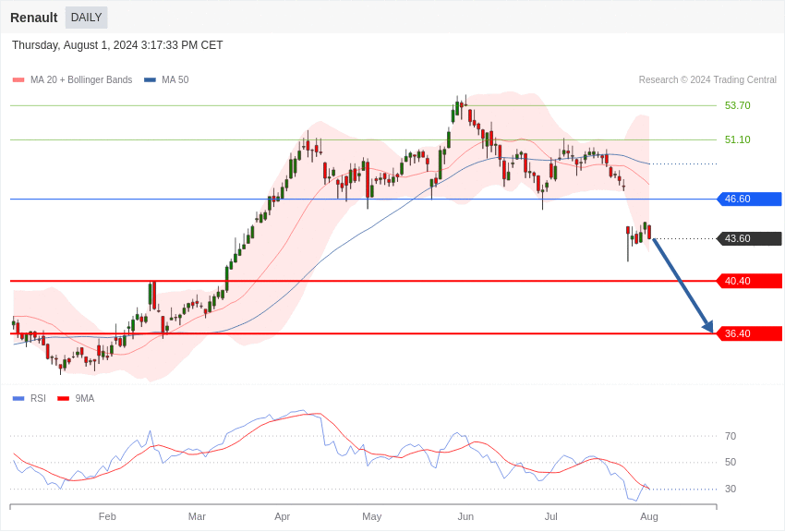Click the DAILY timeframe badge
This screenshot has width=785, height=532.
pyautogui.click(x=86, y=18)
